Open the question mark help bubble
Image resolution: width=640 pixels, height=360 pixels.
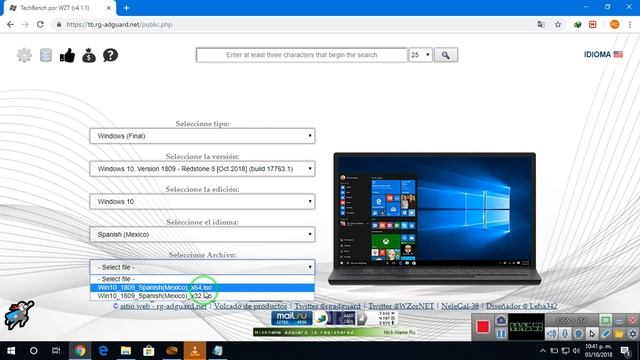(110, 55)
